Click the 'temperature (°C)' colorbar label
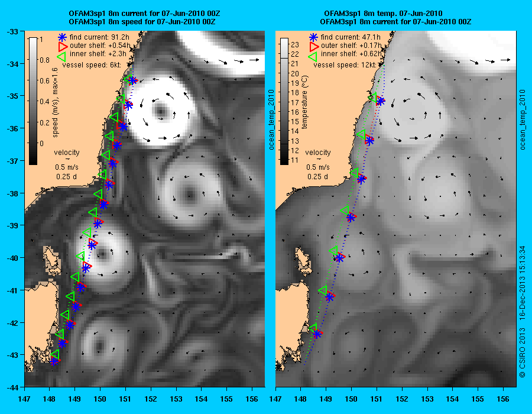 coord(304,102)
